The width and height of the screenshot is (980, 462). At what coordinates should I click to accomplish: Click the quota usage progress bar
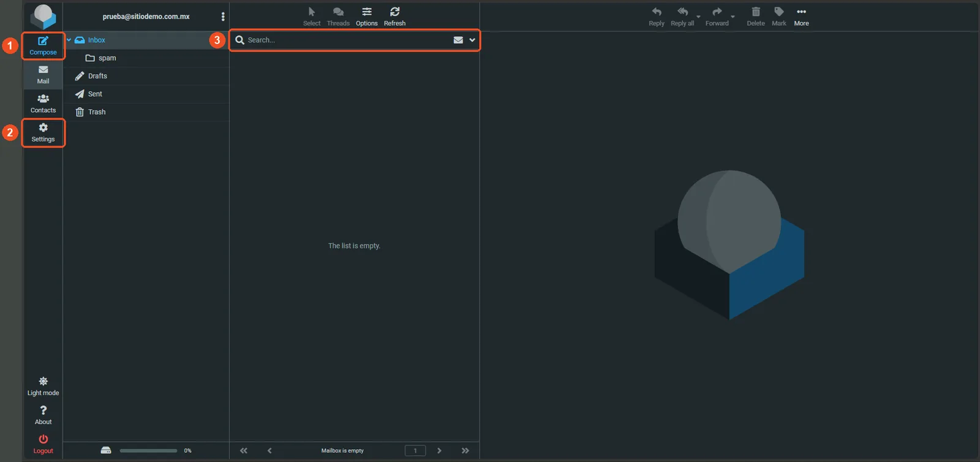148,450
